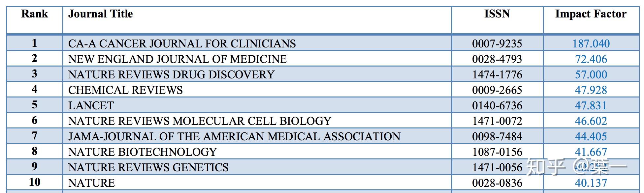The height and width of the screenshot is (193, 644).
Task: Open the 41.667 impact factor link
Action: tap(591, 152)
